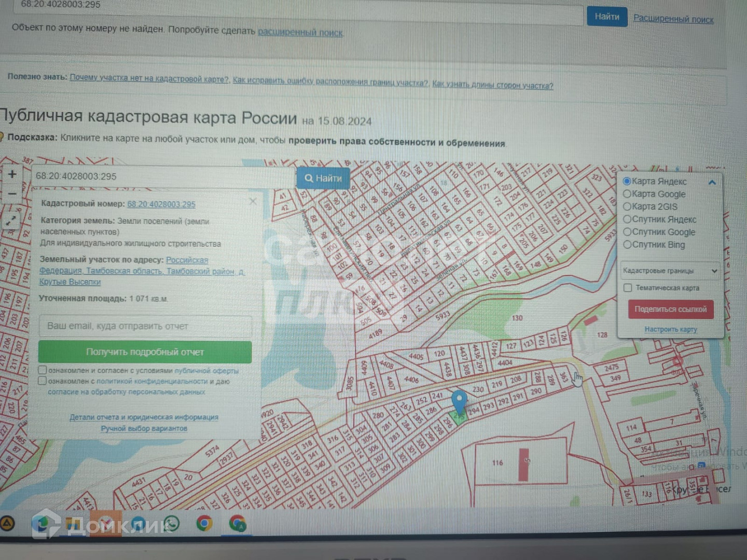The height and width of the screenshot is (560, 747).
Task: Accept the публичной оферты checkbox
Action: point(43,370)
